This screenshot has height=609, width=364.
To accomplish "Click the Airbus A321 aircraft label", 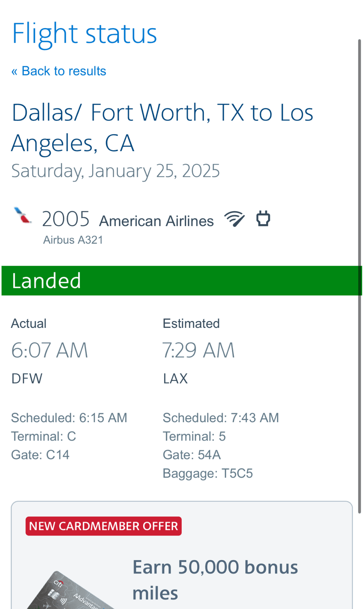I will 73,240.
